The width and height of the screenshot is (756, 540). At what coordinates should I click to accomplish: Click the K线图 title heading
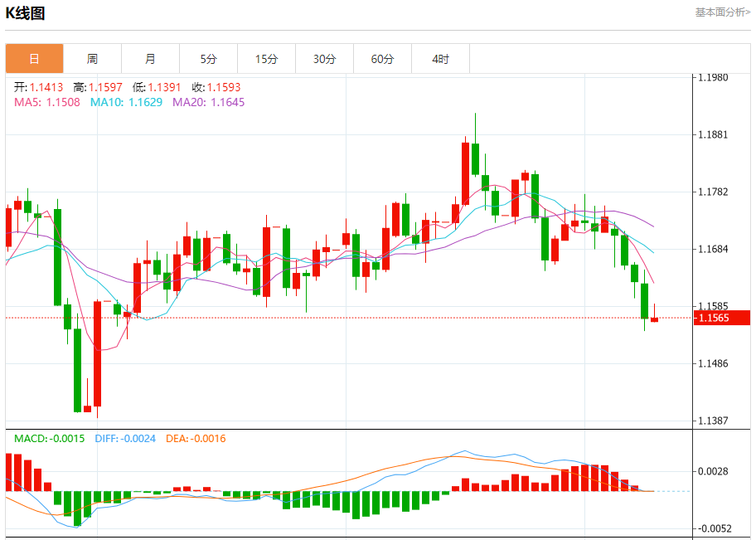26,13
